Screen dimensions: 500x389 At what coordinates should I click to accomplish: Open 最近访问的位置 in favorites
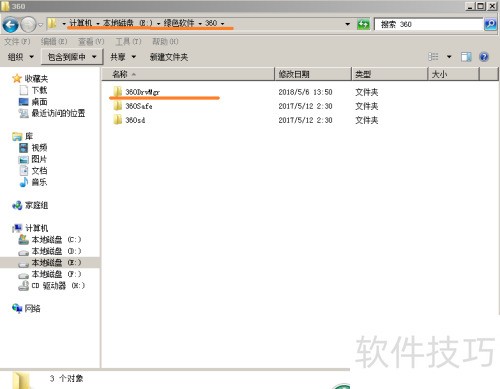coord(58,113)
